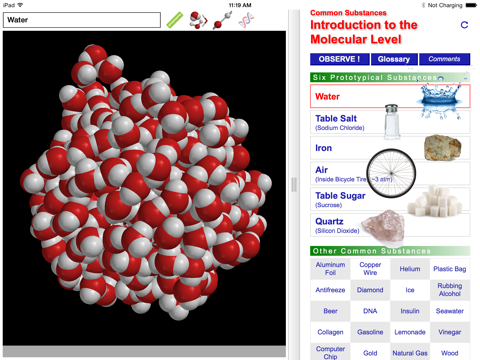This screenshot has height=360, width=480.
Task: Open the Insulin substance
Action: pyautogui.click(x=410, y=311)
